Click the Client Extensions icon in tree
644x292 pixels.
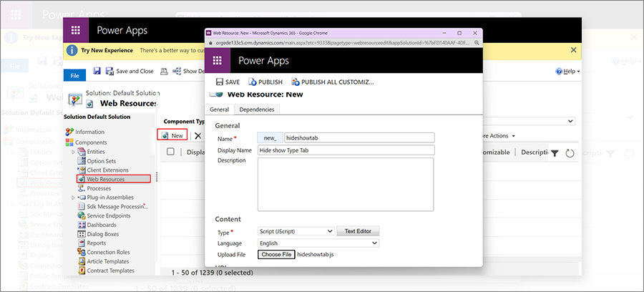[82, 170]
